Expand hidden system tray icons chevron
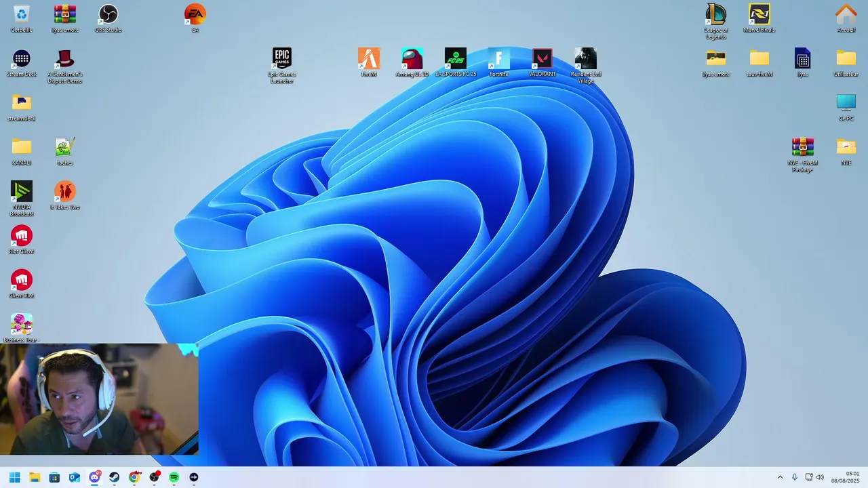 point(780,477)
